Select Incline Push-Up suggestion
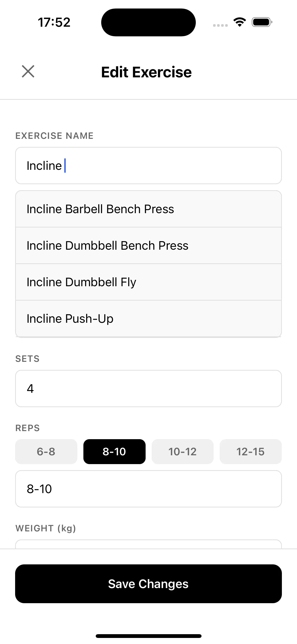This screenshot has height=644, width=297. [148, 319]
